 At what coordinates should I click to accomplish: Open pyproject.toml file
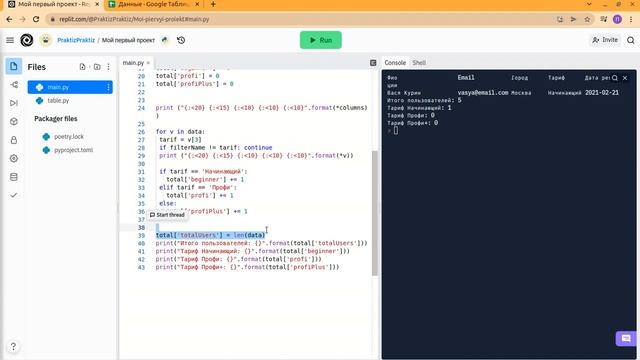click(73, 150)
